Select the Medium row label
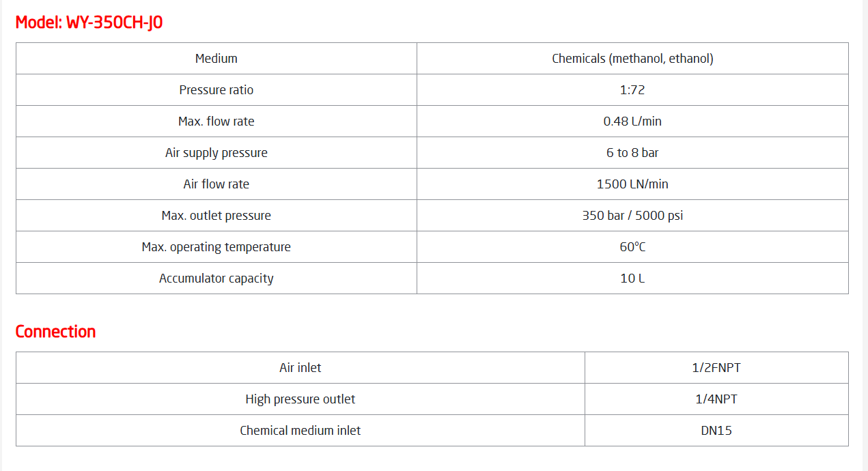This screenshot has height=471, width=868. coord(216,59)
